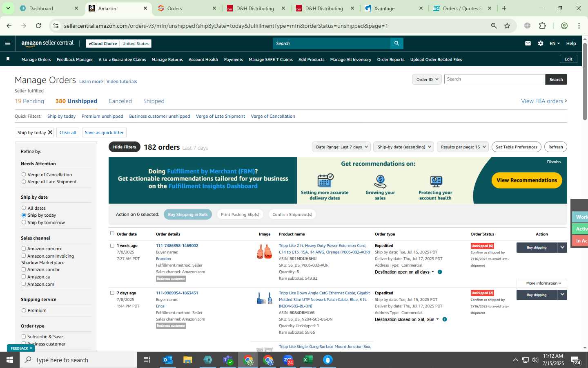Select the Verge of Cancellation radio button
This screenshot has width=588, height=368.
click(x=24, y=175)
